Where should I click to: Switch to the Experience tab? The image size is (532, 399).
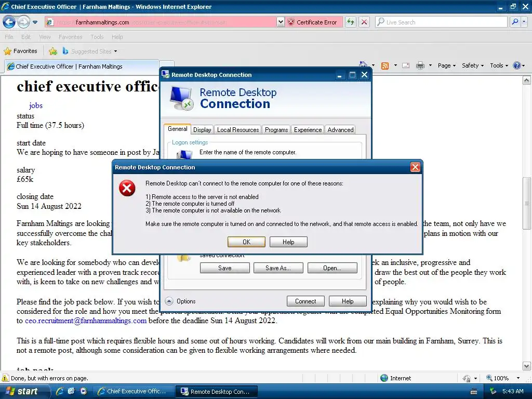(308, 129)
